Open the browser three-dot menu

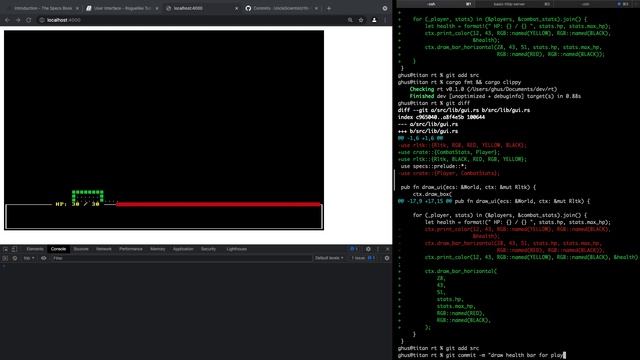(385, 20)
